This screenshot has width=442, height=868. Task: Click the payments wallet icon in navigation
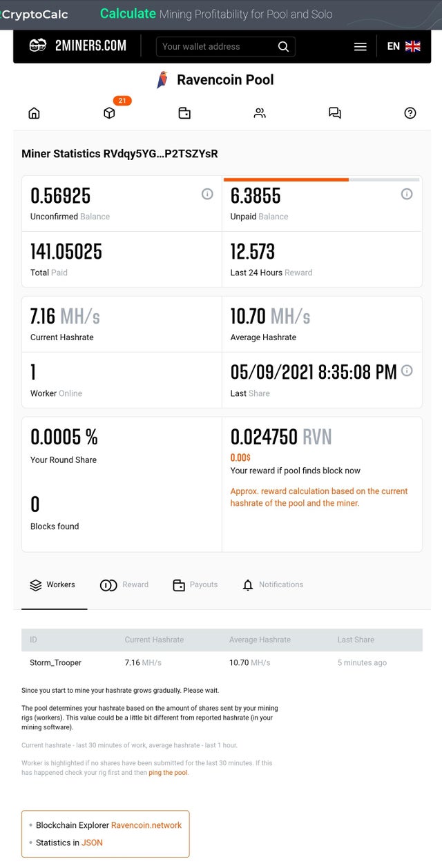184,113
